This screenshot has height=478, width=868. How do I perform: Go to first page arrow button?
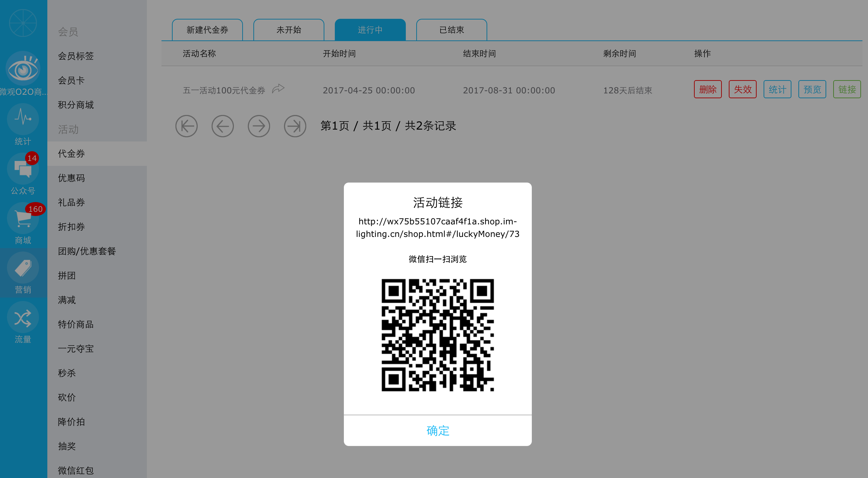point(187,126)
